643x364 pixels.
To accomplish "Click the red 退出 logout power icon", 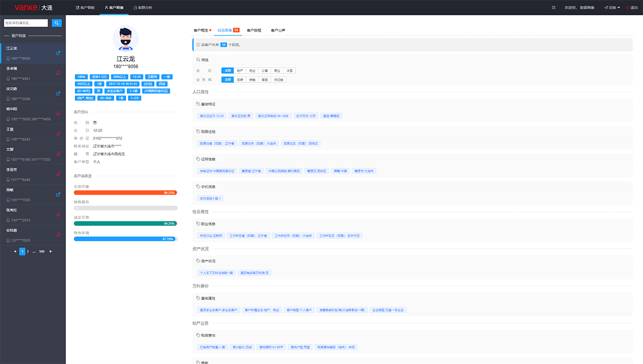I will 628,8.
